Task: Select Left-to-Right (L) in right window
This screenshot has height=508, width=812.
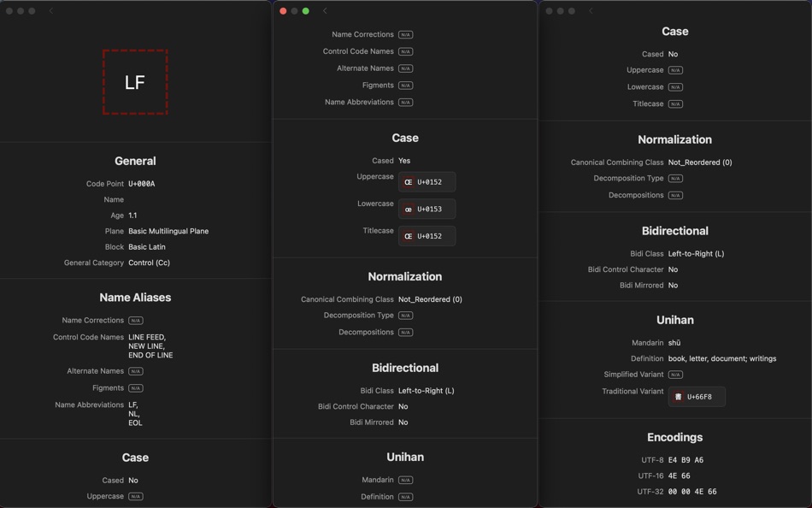Action: point(696,253)
